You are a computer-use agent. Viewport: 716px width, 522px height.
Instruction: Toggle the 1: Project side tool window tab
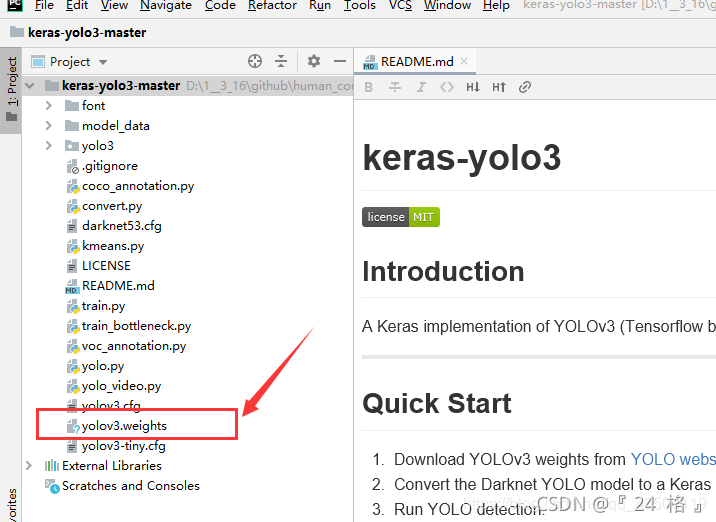pos(11,90)
